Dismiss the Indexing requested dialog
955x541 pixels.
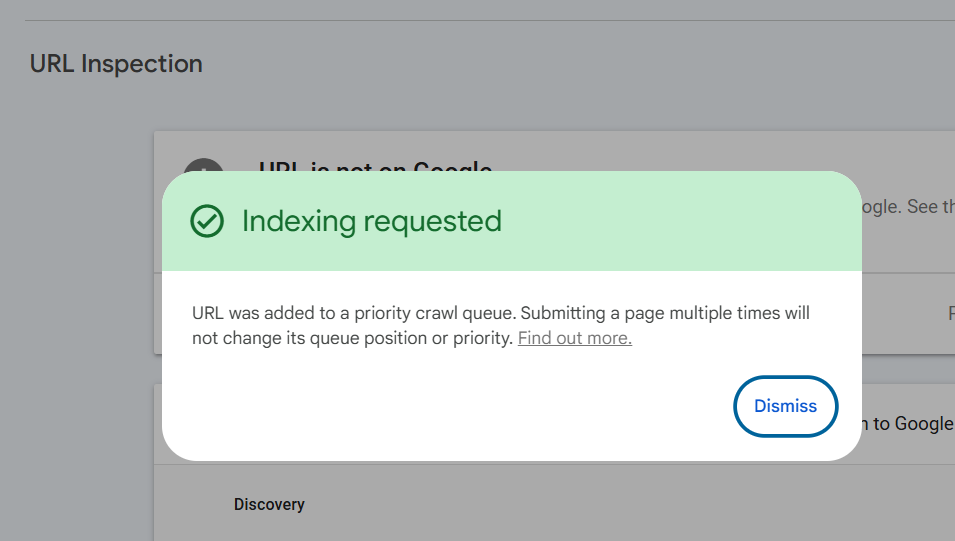[x=785, y=406]
